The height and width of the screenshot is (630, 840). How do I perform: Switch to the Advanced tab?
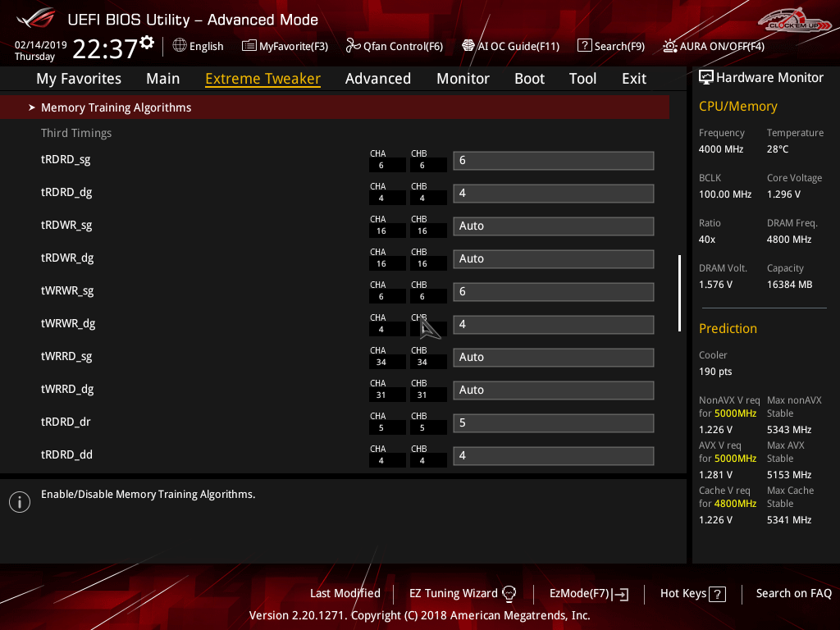[377, 79]
